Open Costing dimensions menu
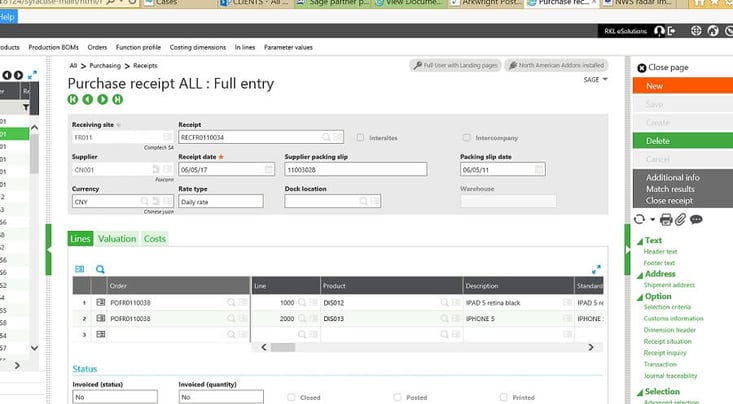This screenshot has width=733, height=404. 197,47
